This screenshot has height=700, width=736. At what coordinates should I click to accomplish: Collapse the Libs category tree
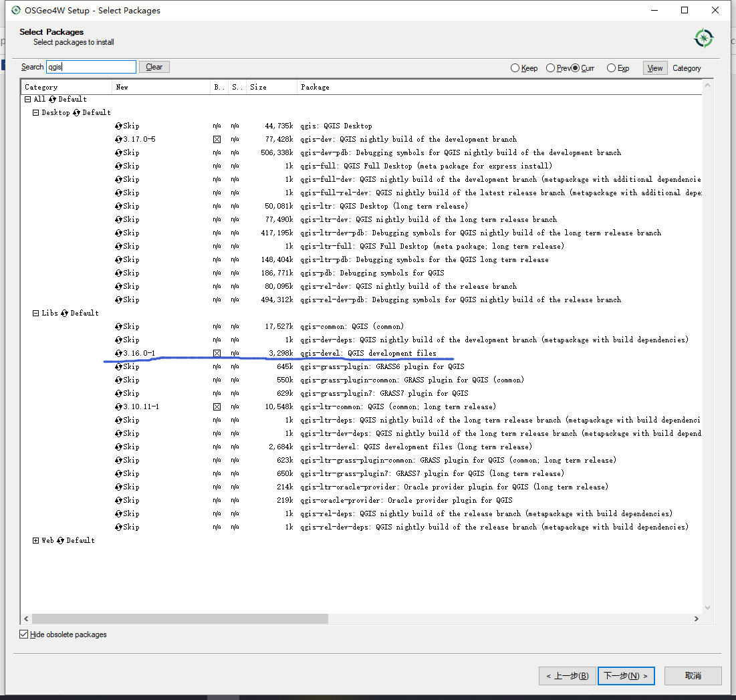coord(35,313)
